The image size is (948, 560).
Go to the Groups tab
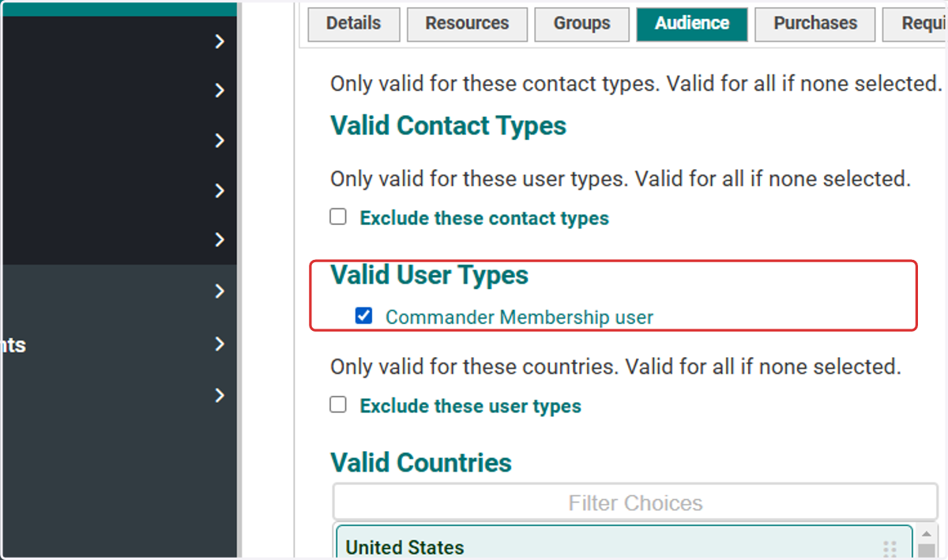click(581, 24)
